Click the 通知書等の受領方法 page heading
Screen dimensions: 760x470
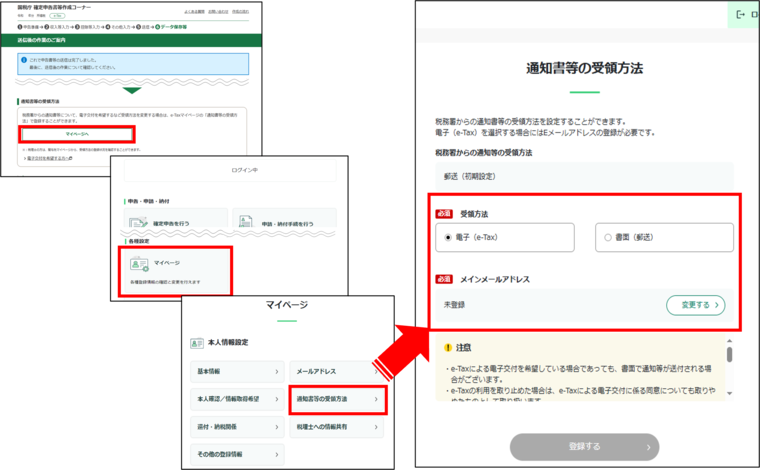click(x=584, y=68)
